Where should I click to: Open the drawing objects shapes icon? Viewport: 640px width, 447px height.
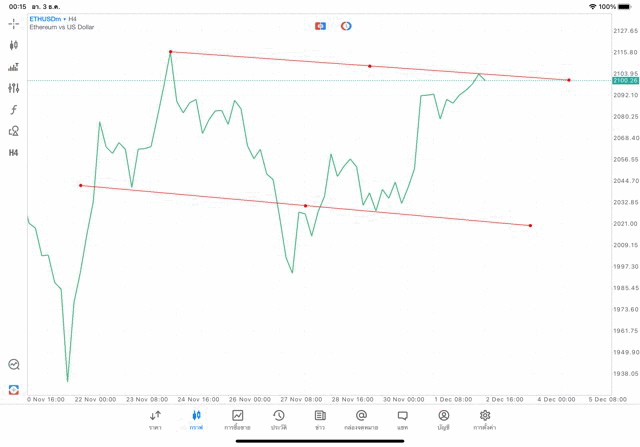pyautogui.click(x=13, y=131)
